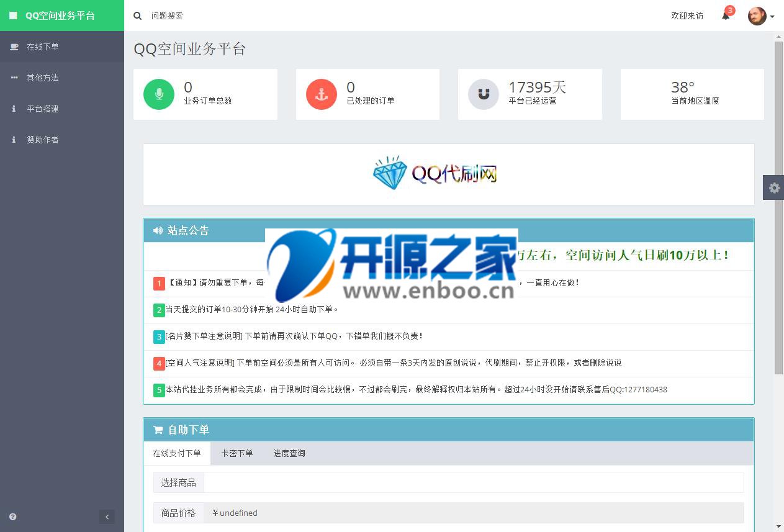Switch to the 卡密下单 tab
784x532 pixels.
click(x=237, y=453)
